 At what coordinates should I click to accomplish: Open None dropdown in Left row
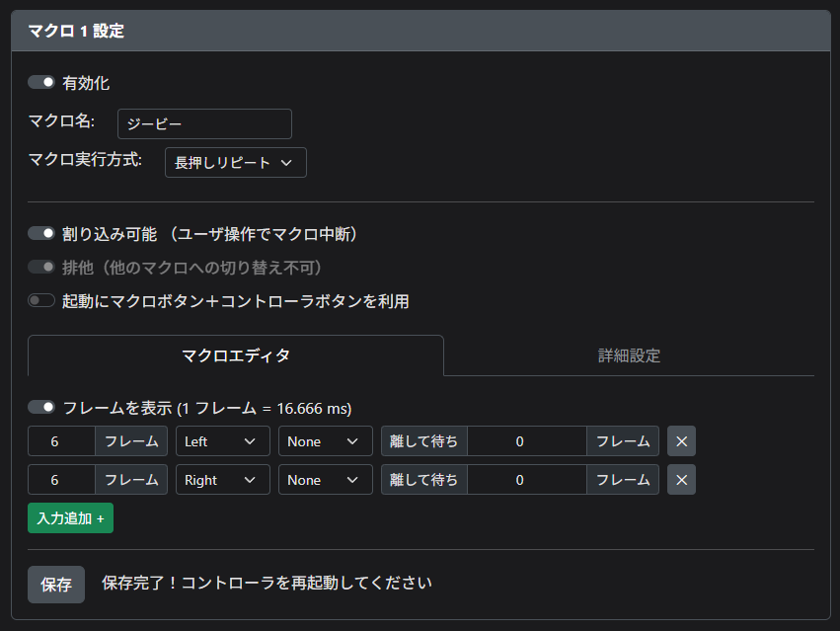coord(325,441)
